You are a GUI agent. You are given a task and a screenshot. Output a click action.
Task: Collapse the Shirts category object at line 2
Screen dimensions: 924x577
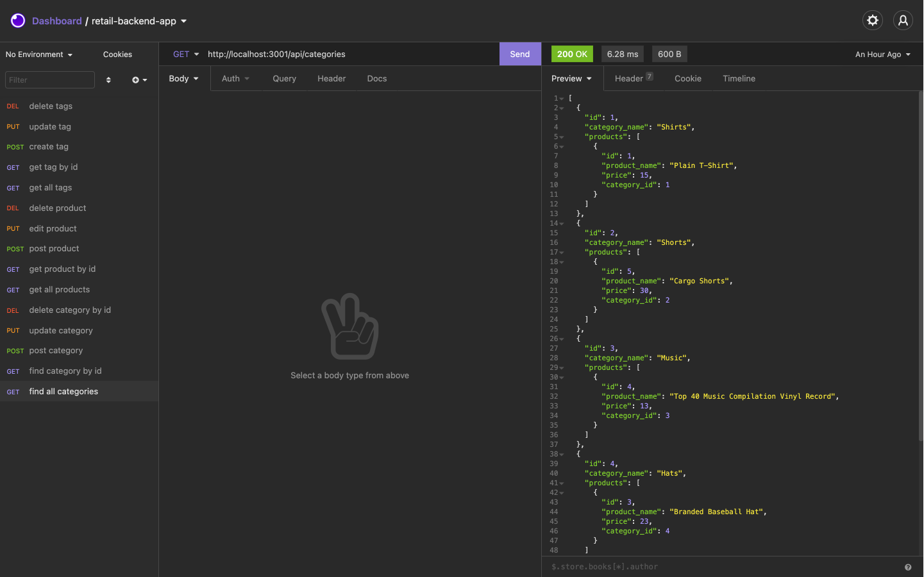(561, 107)
